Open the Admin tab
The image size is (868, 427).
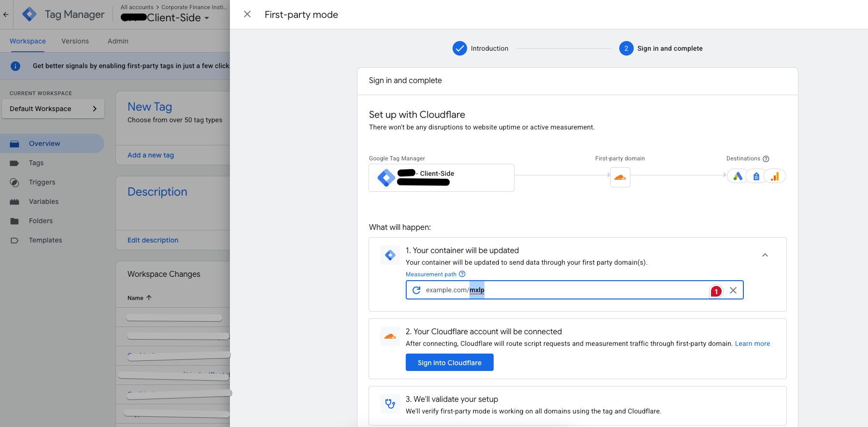[x=118, y=41]
